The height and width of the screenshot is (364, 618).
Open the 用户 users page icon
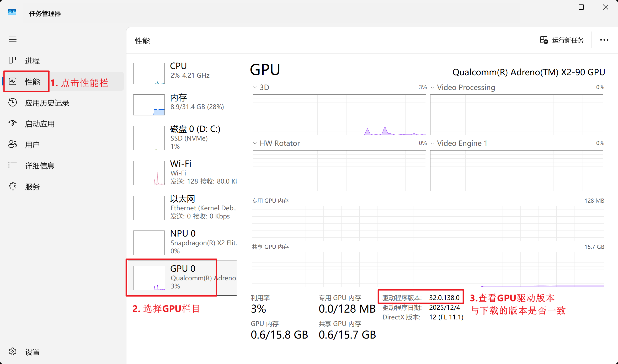(x=13, y=144)
